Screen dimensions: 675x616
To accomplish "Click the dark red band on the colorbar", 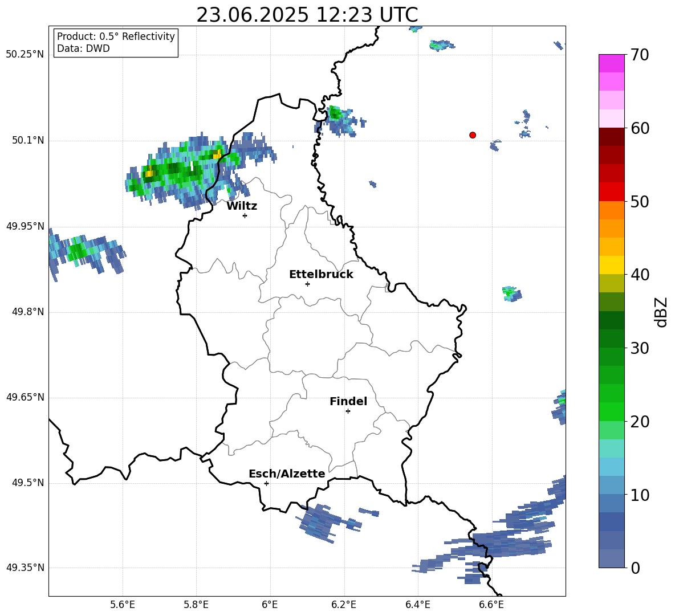I will (x=611, y=137).
